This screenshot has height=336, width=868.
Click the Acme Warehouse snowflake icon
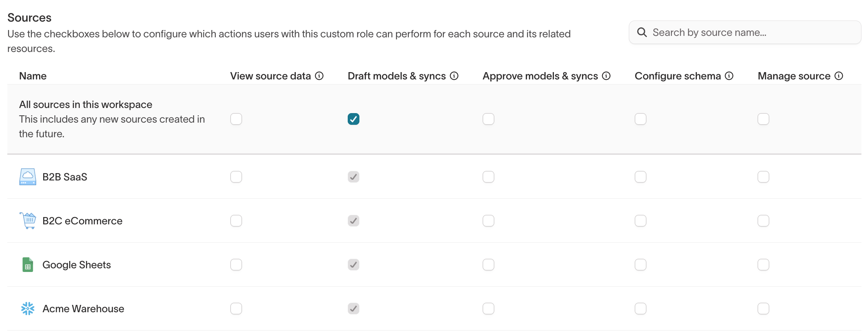(28, 309)
